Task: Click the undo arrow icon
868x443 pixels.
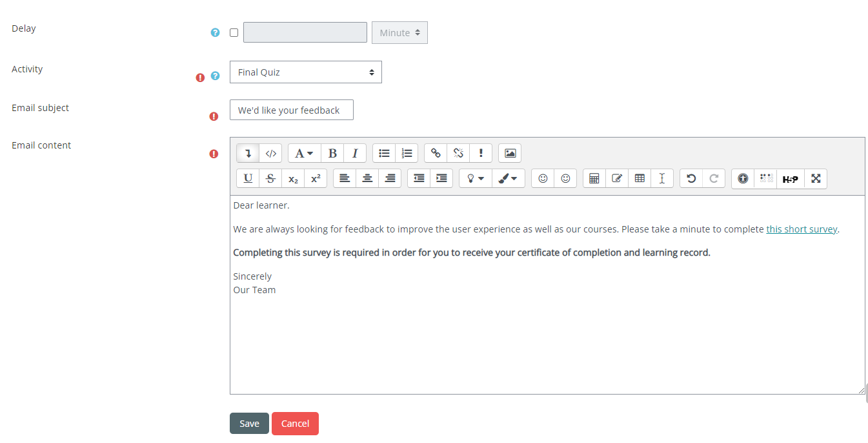Action: (691, 179)
